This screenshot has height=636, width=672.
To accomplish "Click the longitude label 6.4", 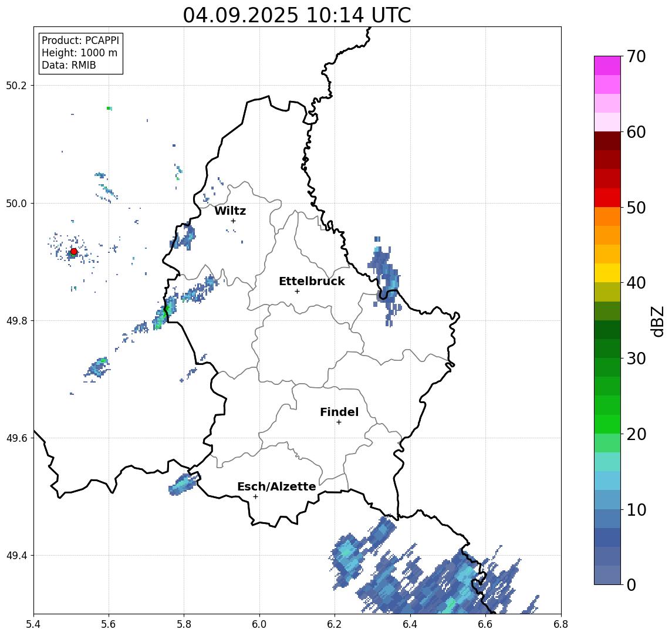I will click(410, 624).
